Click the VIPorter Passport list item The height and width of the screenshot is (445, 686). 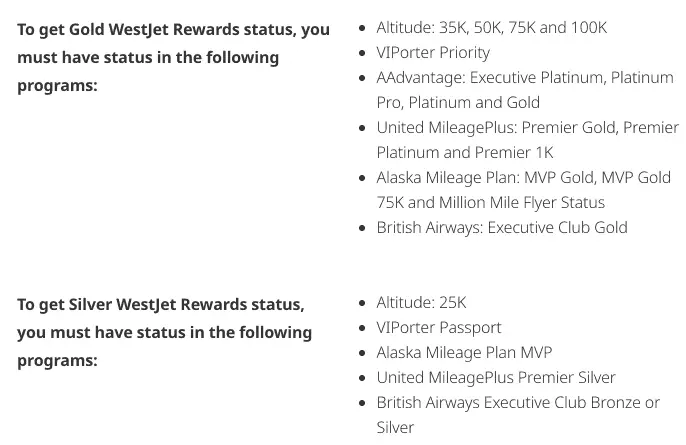tap(438, 327)
